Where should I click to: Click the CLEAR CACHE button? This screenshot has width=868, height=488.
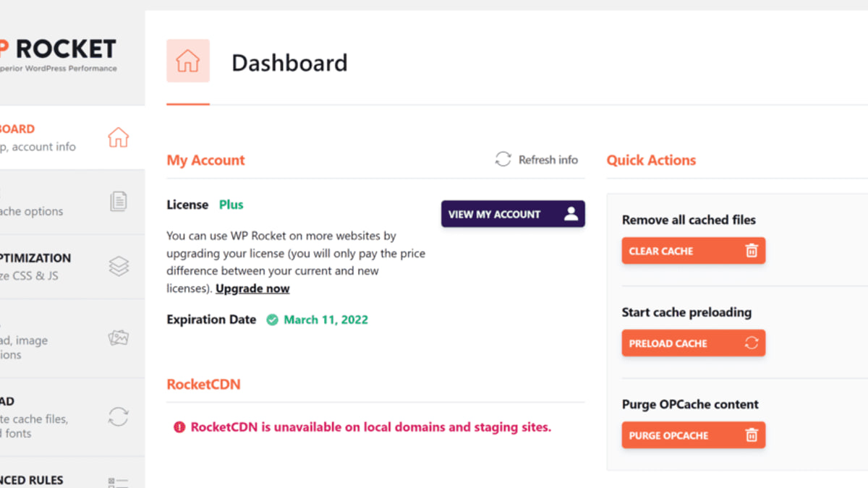point(694,251)
